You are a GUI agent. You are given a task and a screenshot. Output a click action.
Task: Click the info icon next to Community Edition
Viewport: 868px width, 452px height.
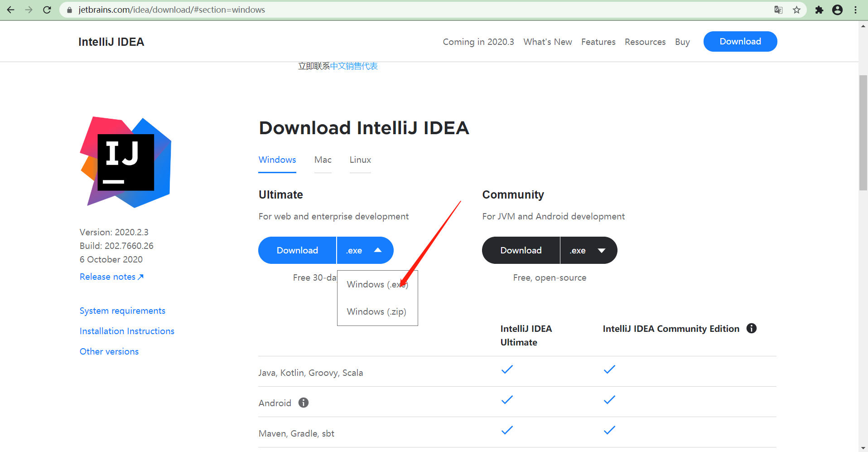752,328
